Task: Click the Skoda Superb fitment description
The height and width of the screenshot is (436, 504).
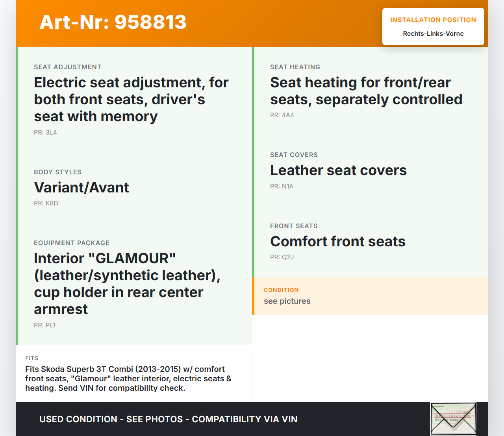Action: click(128, 379)
